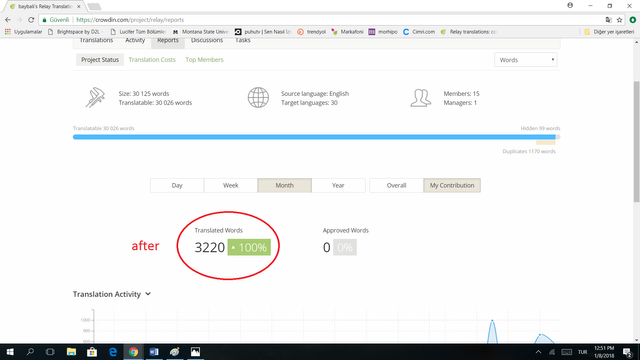Open the Uygulamalar apps bookmark
This screenshot has height=360, width=640.
coord(23,31)
